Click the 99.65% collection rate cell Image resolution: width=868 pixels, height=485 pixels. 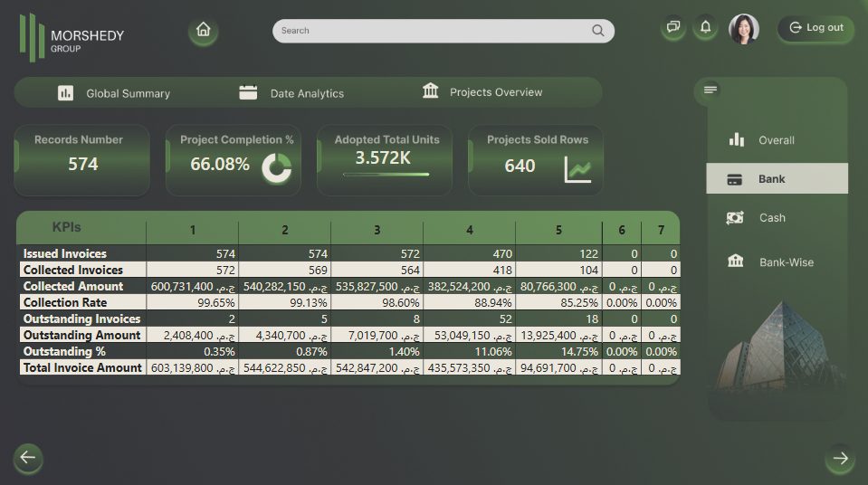[x=193, y=303]
